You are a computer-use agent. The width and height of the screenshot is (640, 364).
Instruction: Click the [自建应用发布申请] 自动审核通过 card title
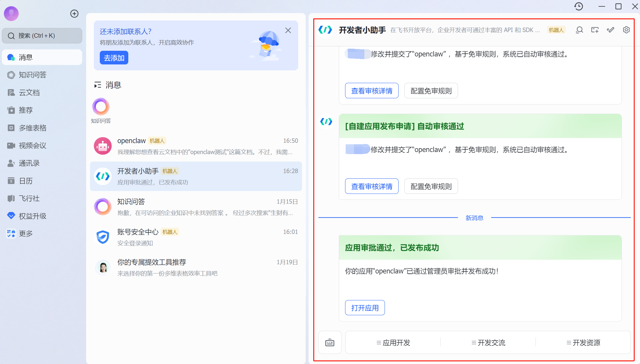[x=404, y=126]
